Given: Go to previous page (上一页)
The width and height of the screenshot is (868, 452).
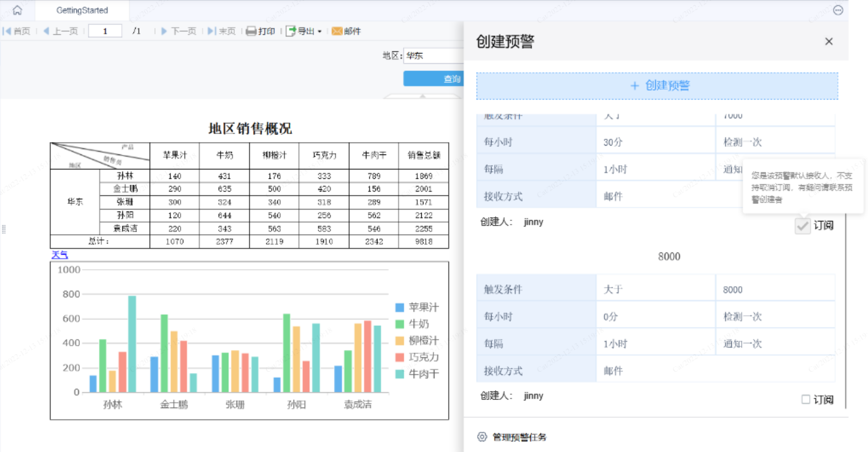Looking at the screenshot, I should pos(61,31).
